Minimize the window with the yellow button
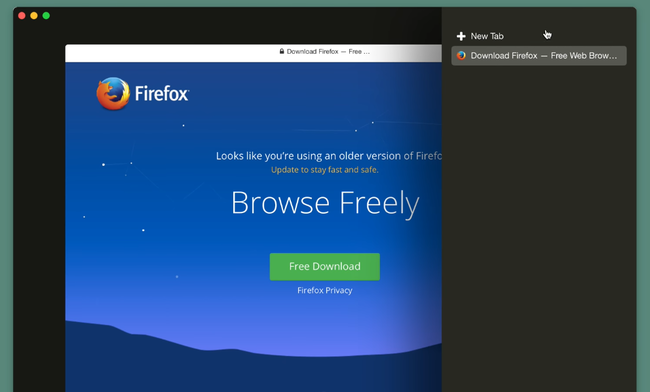This screenshot has width=650, height=392. [34, 16]
